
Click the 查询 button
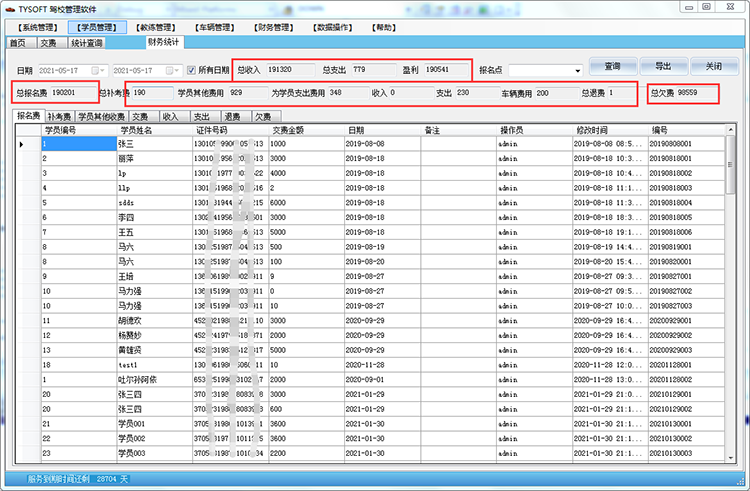tap(612, 67)
